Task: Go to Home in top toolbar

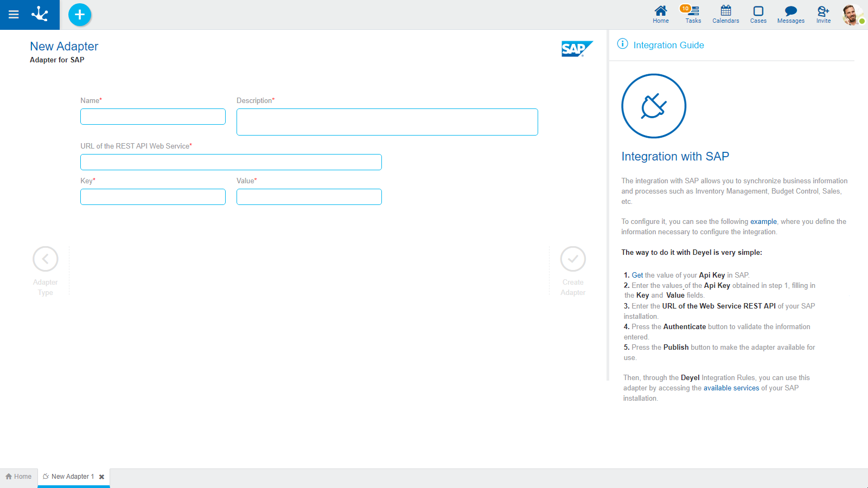Action: (660, 15)
